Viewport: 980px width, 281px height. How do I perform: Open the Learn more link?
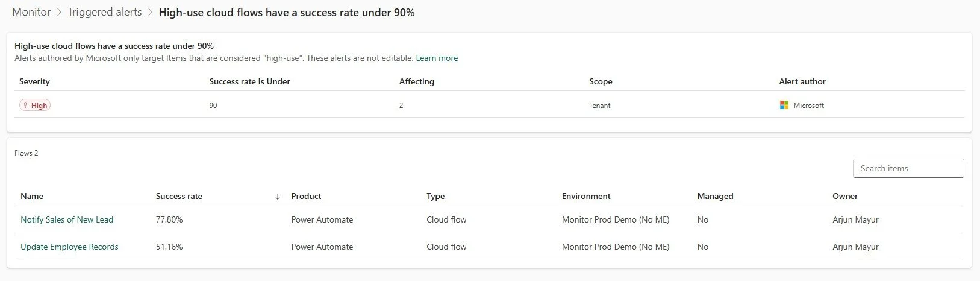[437, 58]
